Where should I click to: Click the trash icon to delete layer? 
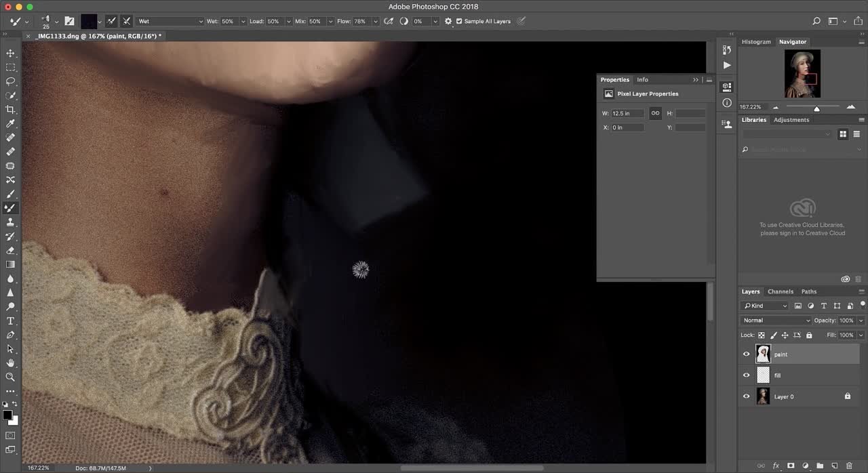point(848,466)
